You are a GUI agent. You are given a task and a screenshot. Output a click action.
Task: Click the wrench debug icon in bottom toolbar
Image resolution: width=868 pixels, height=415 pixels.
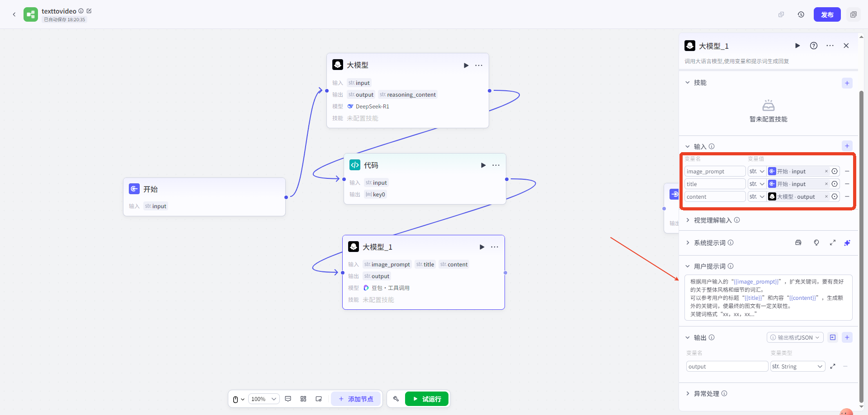tap(396, 399)
